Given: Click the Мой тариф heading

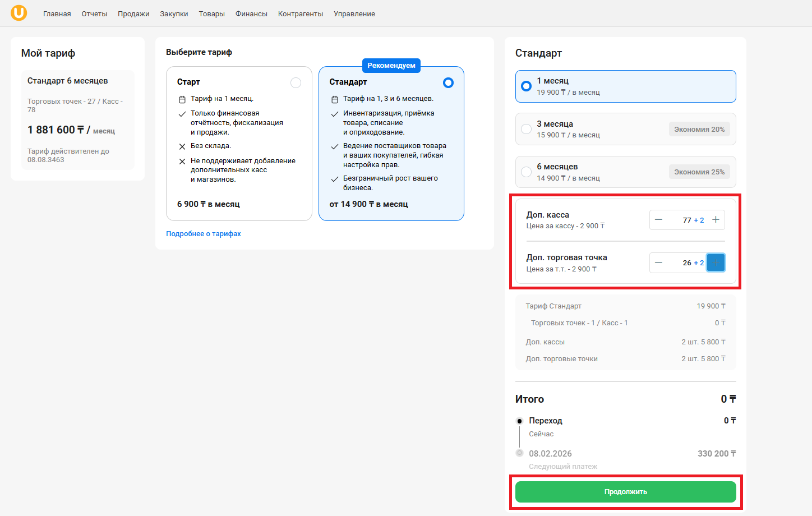Looking at the screenshot, I should point(48,53).
